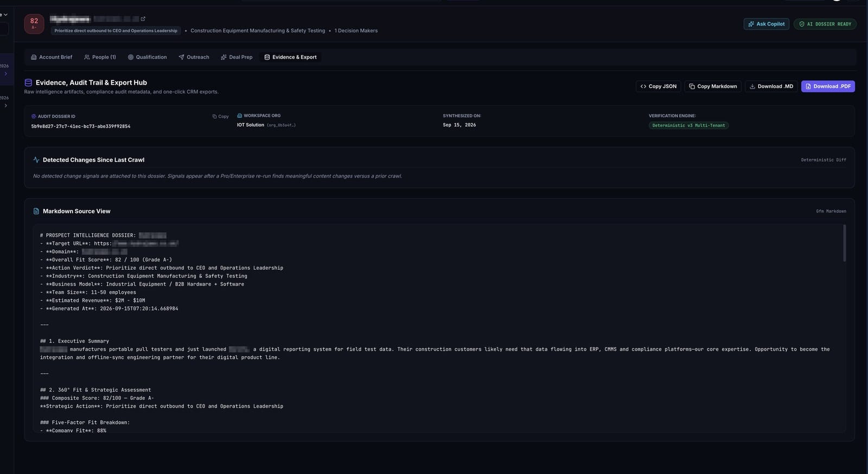The height and width of the screenshot is (474, 868).
Task: Click the Composite Score: 82/100 line
Action: [x=97, y=398]
